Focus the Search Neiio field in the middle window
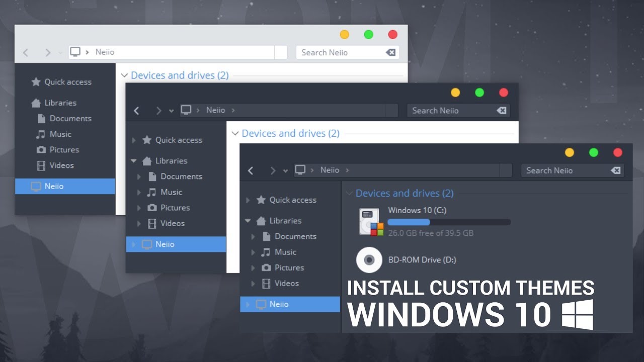The height and width of the screenshot is (362, 644). coord(458,111)
